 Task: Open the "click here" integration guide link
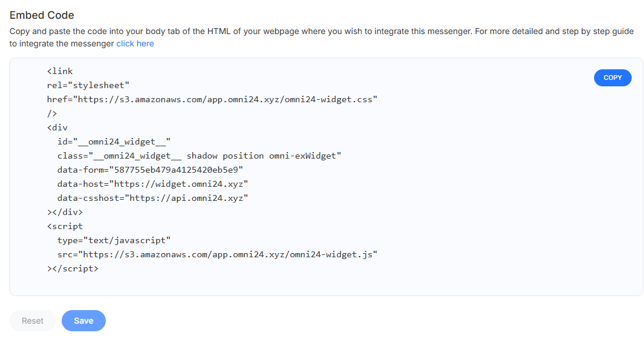pyautogui.click(x=135, y=43)
